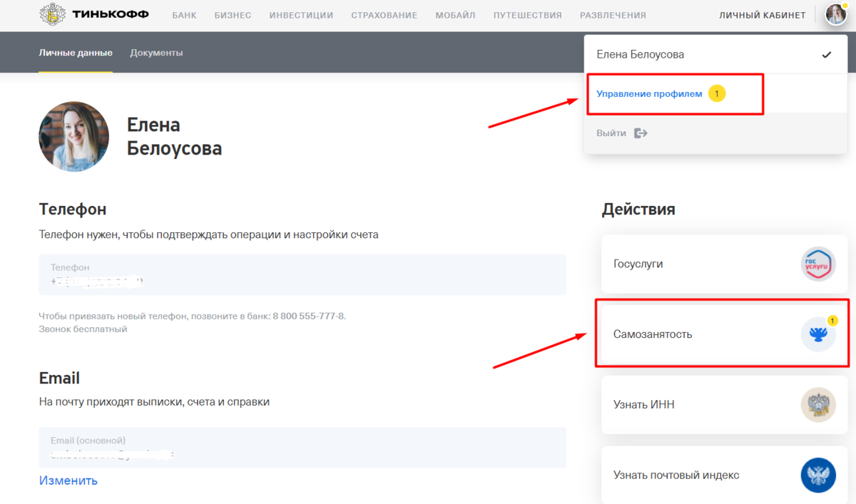
Task: Select Елена Белоусова in dropdown
Action: coord(715,55)
